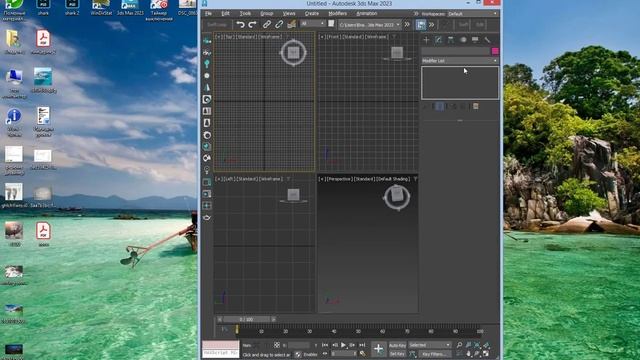Open the Group menu
640x360 pixels.
[267, 13]
